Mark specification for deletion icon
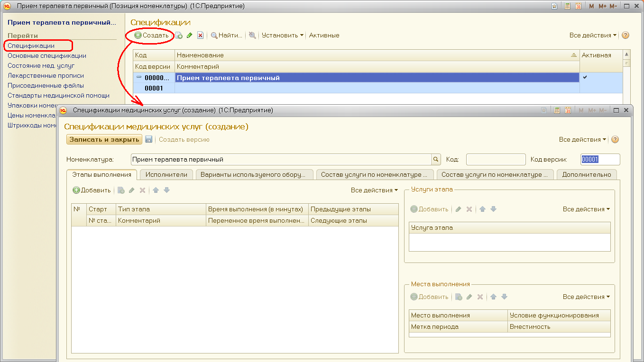This screenshot has width=644, height=362. coord(200,35)
